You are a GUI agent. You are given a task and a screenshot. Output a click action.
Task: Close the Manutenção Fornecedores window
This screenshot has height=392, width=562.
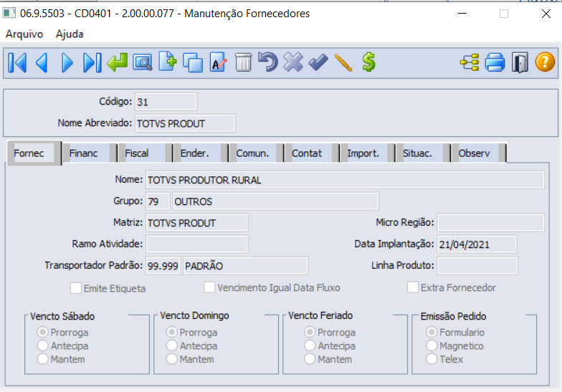[x=546, y=14]
